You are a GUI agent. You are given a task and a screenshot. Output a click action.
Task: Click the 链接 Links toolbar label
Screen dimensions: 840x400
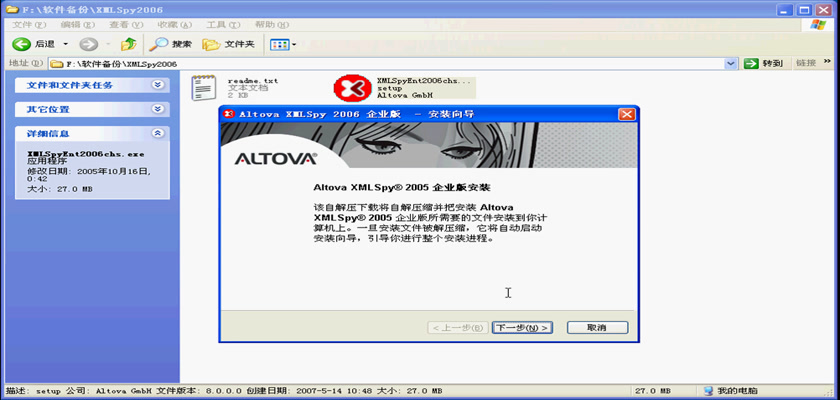pyautogui.click(x=806, y=63)
